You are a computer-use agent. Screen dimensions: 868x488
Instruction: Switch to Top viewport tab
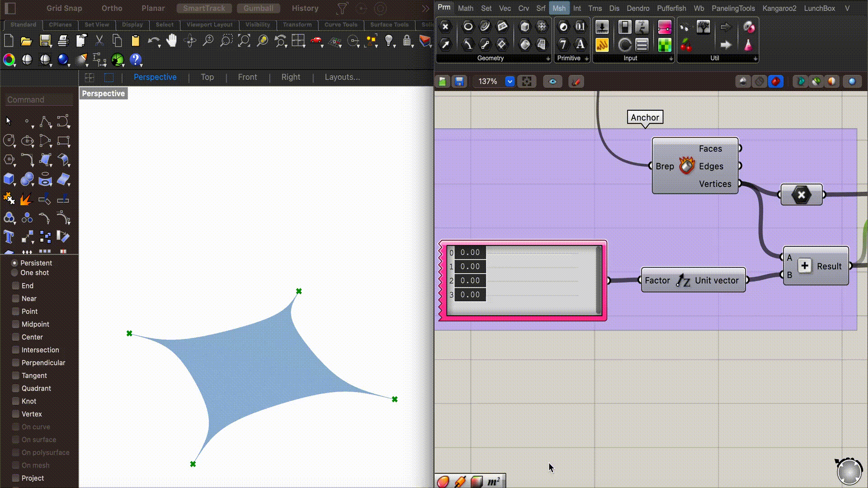click(207, 77)
